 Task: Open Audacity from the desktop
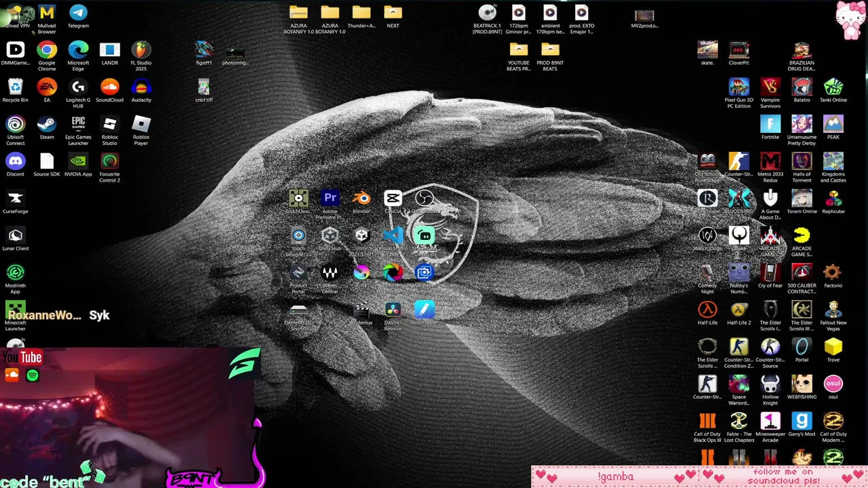coord(141,87)
